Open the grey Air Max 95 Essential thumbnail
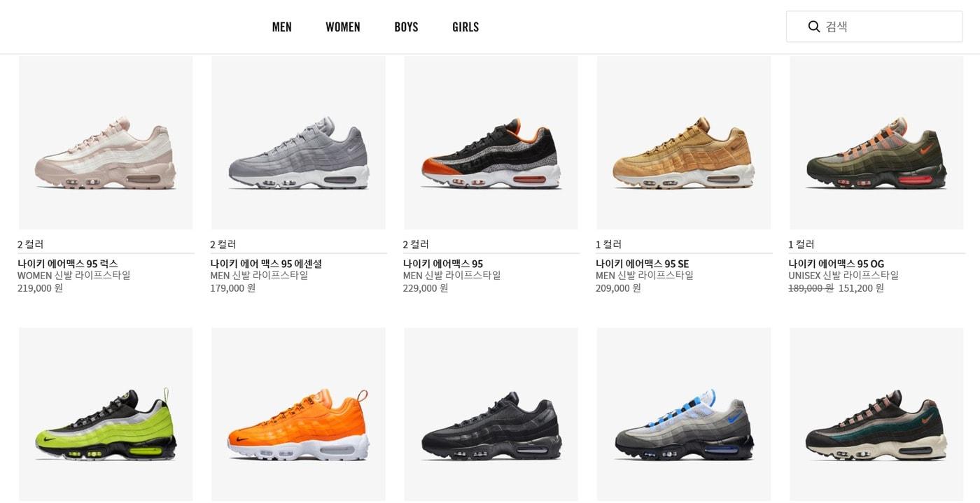This screenshot has height=503, width=980. tap(298, 142)
